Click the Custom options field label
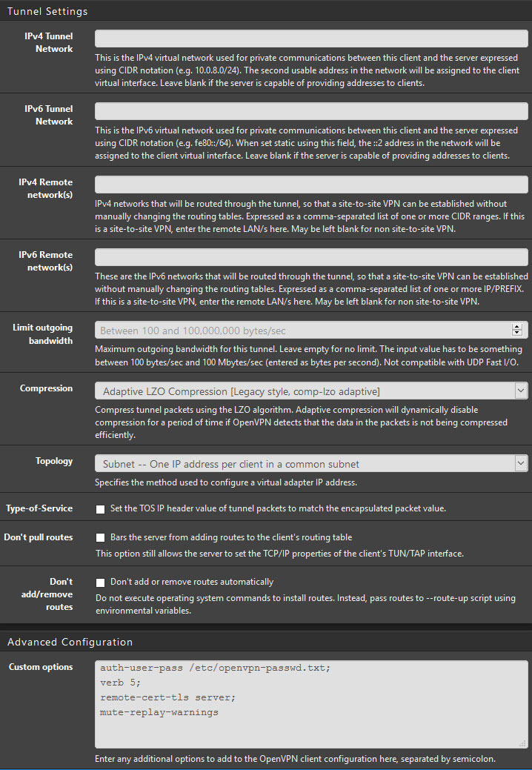532x770 pixels. (41, 667)
